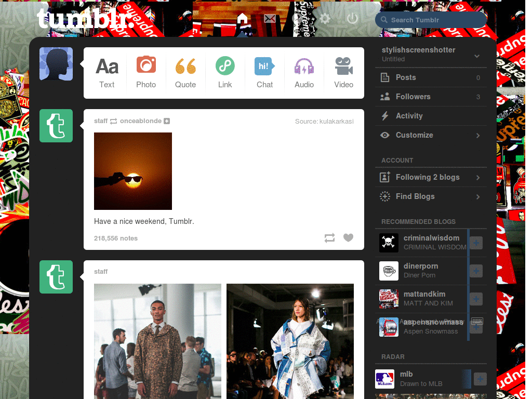
Task: Open the Source: kulakarkasi link
Action: coord(324,122)
